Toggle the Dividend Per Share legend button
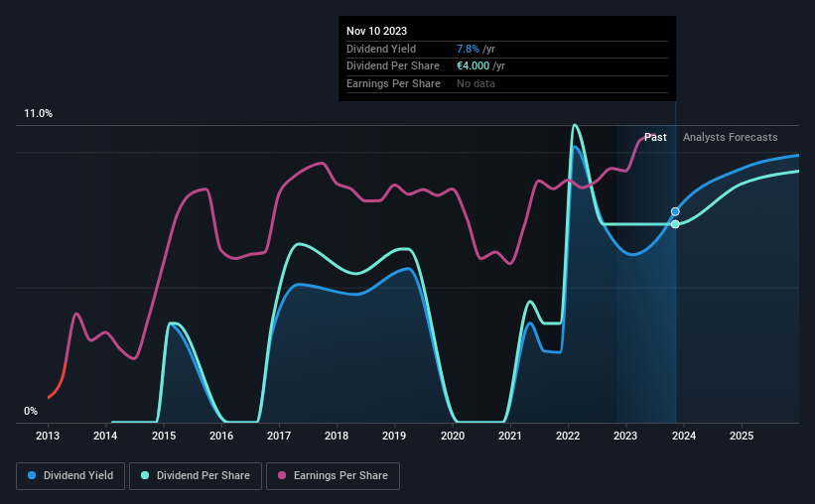Image resolution: width=815 pixels, height=504 pixels. 196,476
